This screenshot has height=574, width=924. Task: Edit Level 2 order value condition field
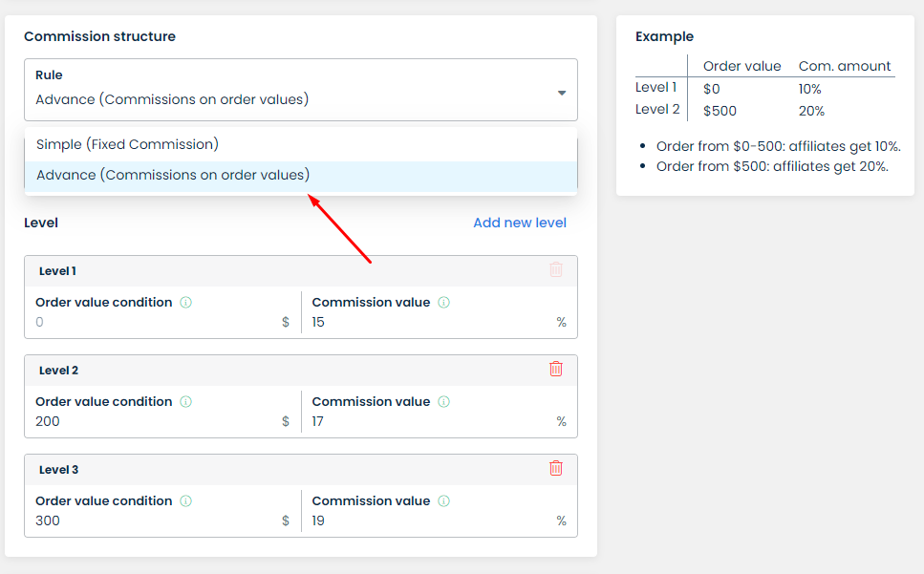pyautogui.click(x=153, y=422)
